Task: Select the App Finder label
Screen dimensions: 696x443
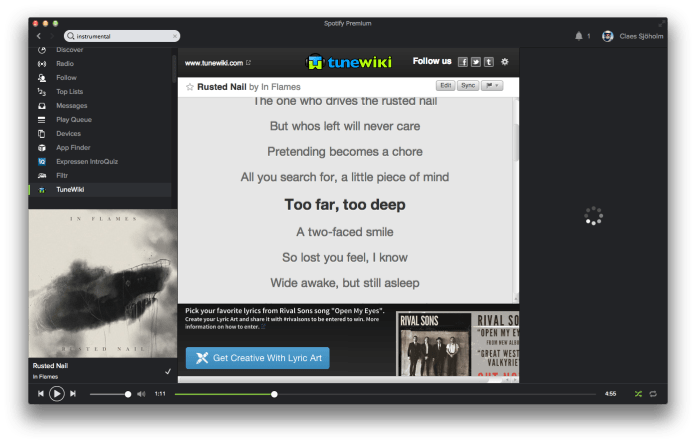Action: point(73,147)
